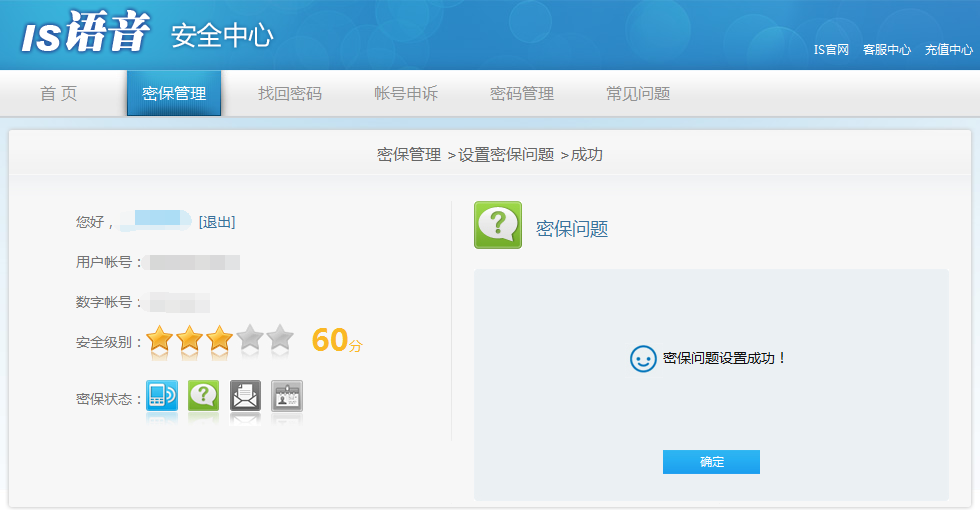
Task: Click the ID card security status icon
Action: tap(287, 395)
